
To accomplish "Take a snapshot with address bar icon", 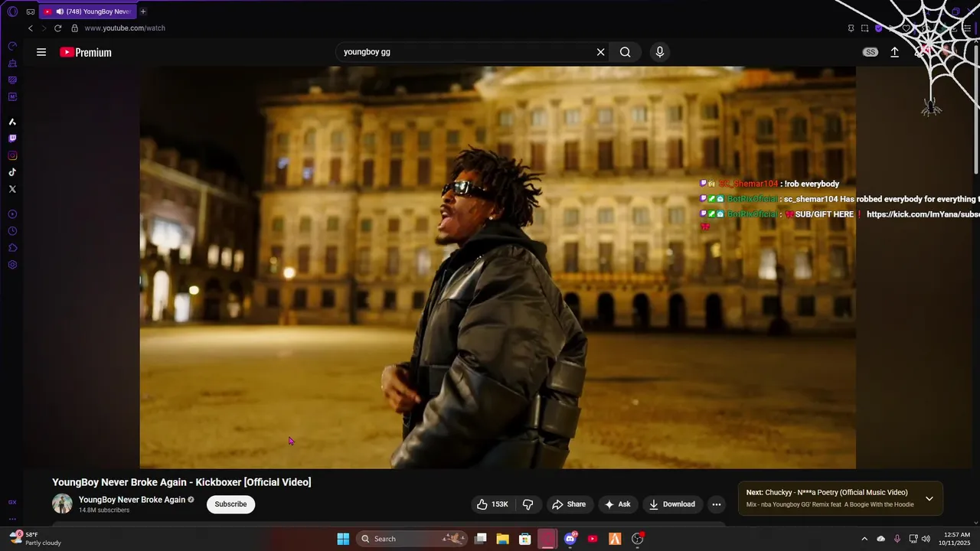I will pos(864,28).
